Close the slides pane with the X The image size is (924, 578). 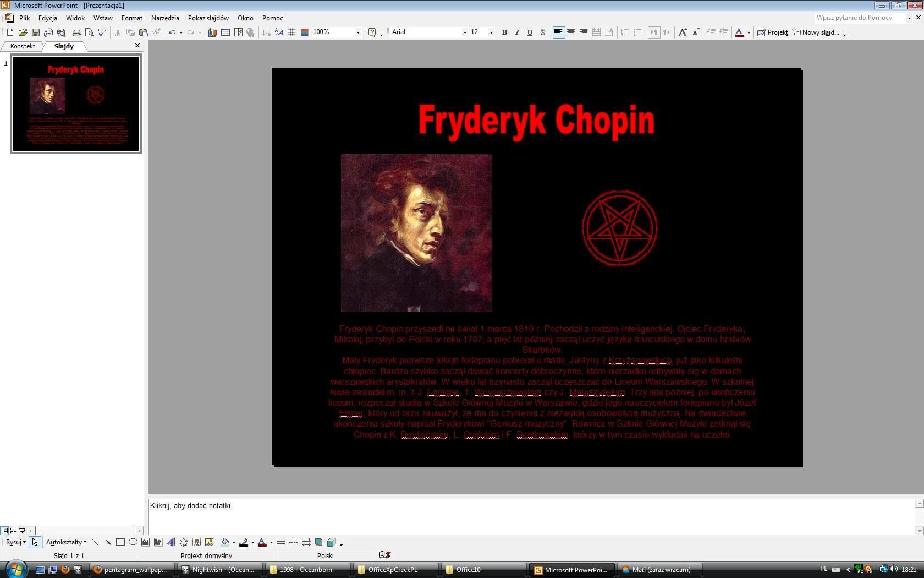coord(137,46)
